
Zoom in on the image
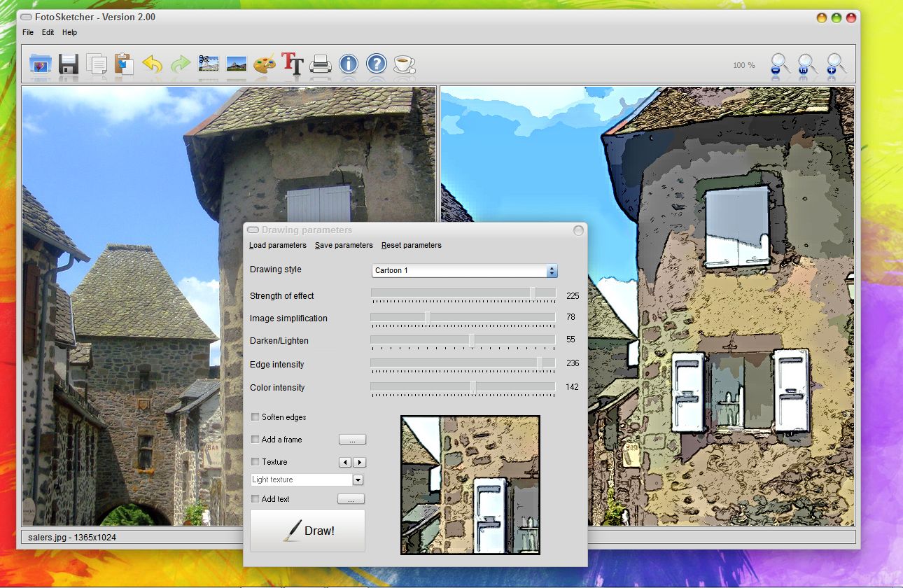click(834, 65)
